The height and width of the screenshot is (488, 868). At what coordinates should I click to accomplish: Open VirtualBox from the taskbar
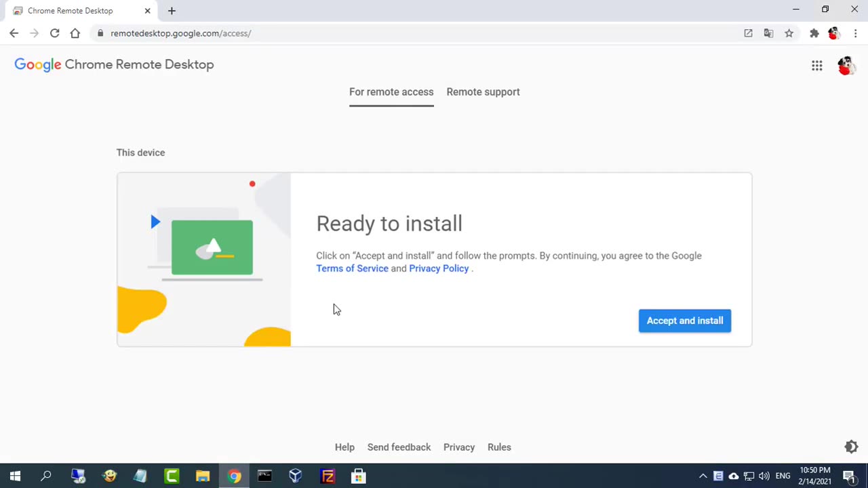(x=296, y=476)
